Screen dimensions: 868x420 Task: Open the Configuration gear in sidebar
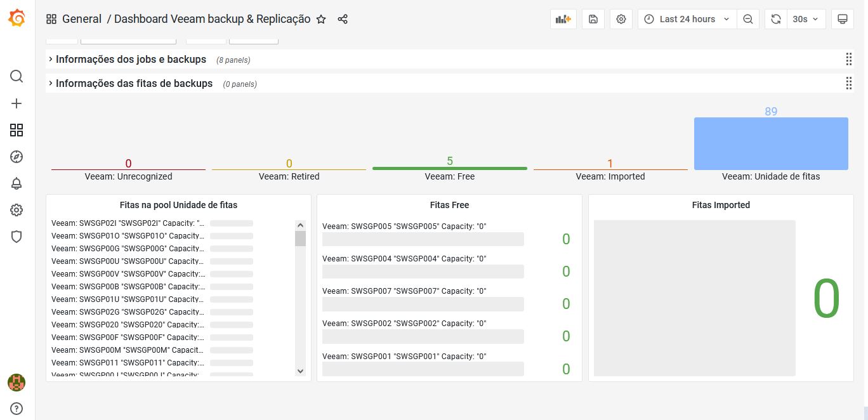17,210
